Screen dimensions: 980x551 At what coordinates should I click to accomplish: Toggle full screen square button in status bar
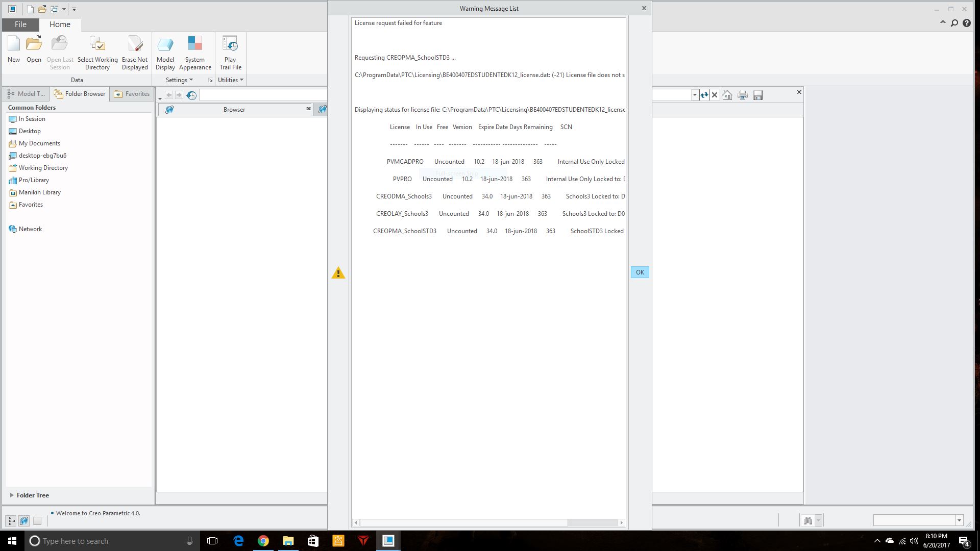click(37, 521)
